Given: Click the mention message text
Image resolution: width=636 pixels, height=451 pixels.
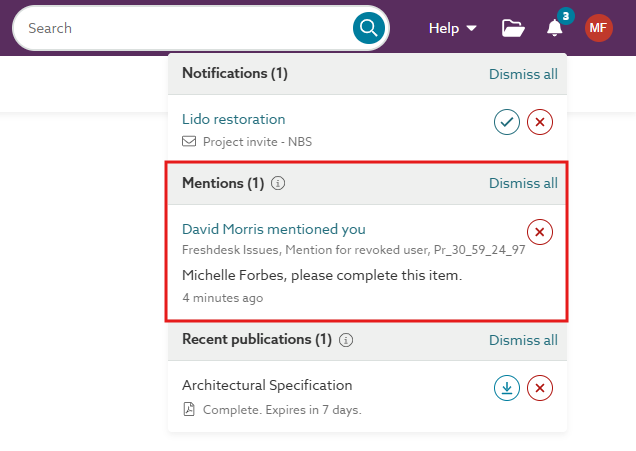Looking at the screenshot, I should click(x=322, y=275).
